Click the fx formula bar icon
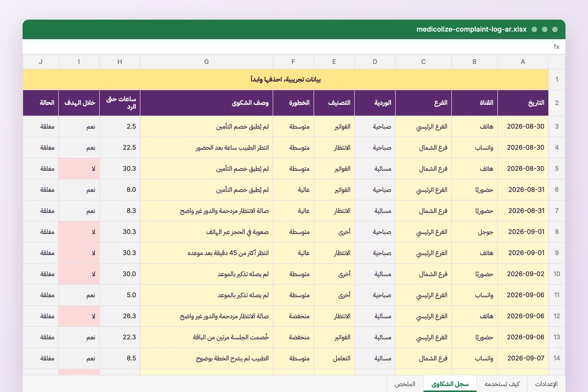 pos(556,47)
